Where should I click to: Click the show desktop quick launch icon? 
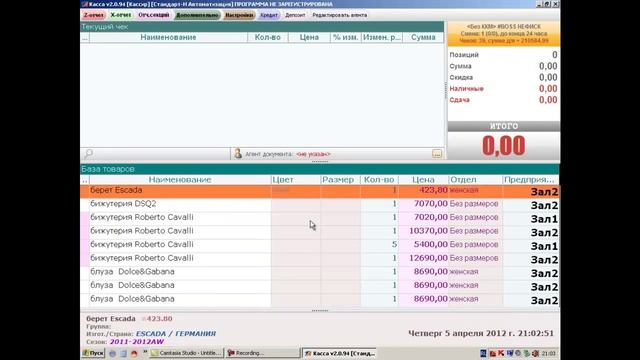(x=123, y=353)
